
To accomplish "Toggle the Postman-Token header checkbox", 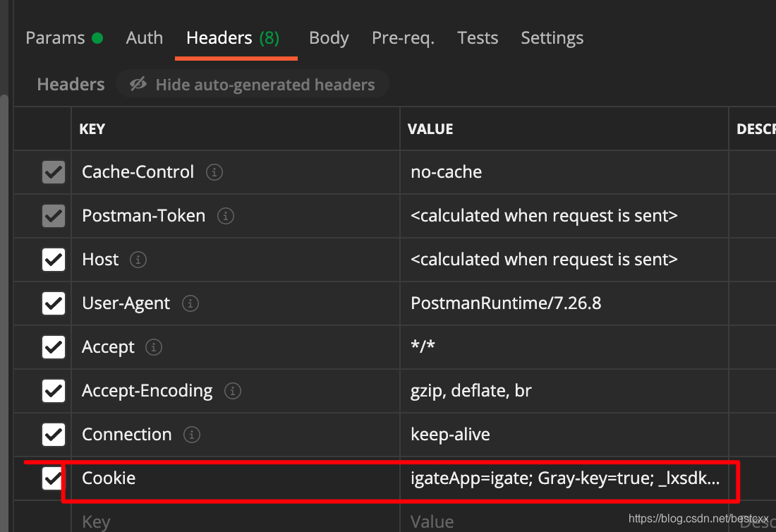I will tap(54, 216).
